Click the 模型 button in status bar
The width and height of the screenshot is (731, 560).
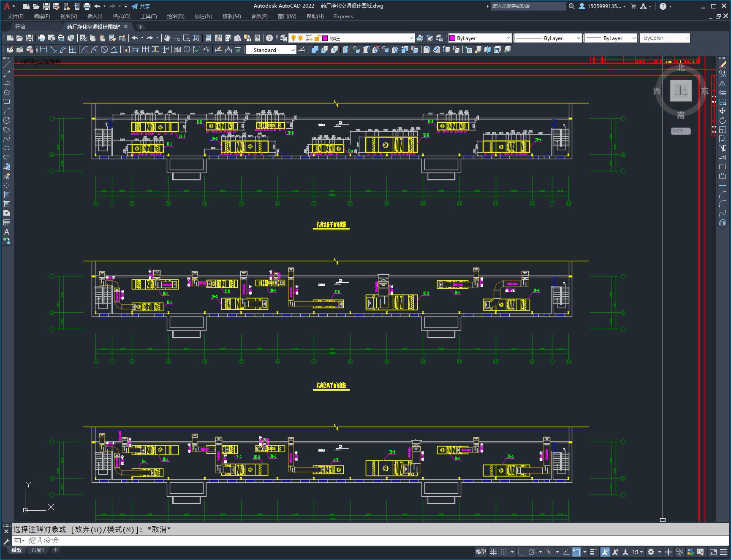(481, 552)
